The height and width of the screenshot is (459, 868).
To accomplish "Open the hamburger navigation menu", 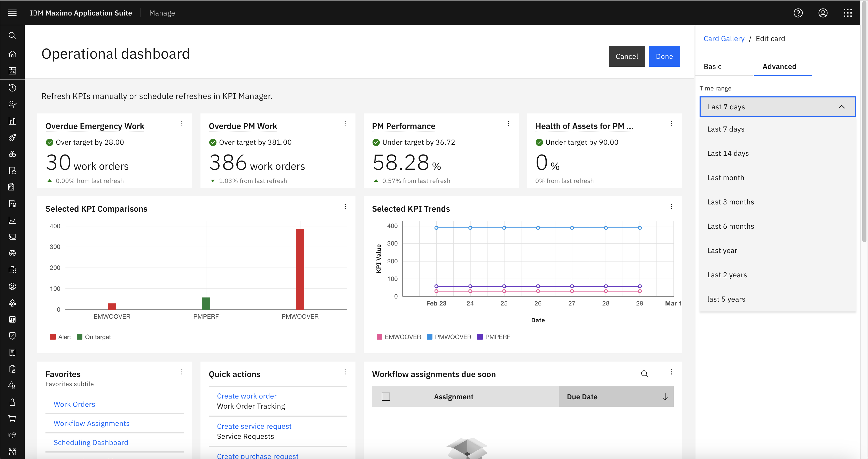I will (x=12, y=13).
